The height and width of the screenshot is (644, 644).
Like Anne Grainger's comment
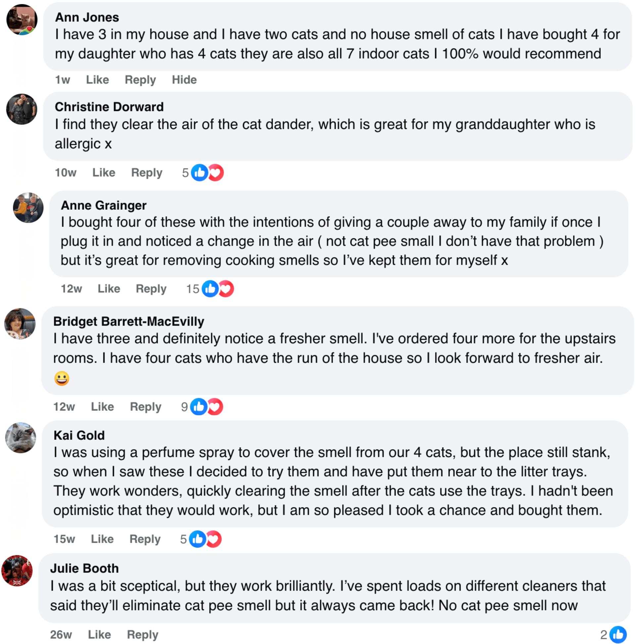[x=109, y=289]
